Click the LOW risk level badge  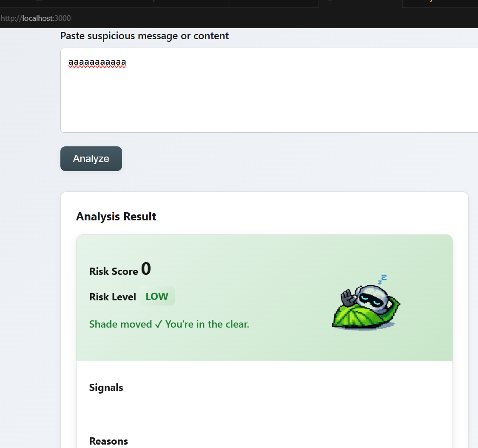[157, 296]
